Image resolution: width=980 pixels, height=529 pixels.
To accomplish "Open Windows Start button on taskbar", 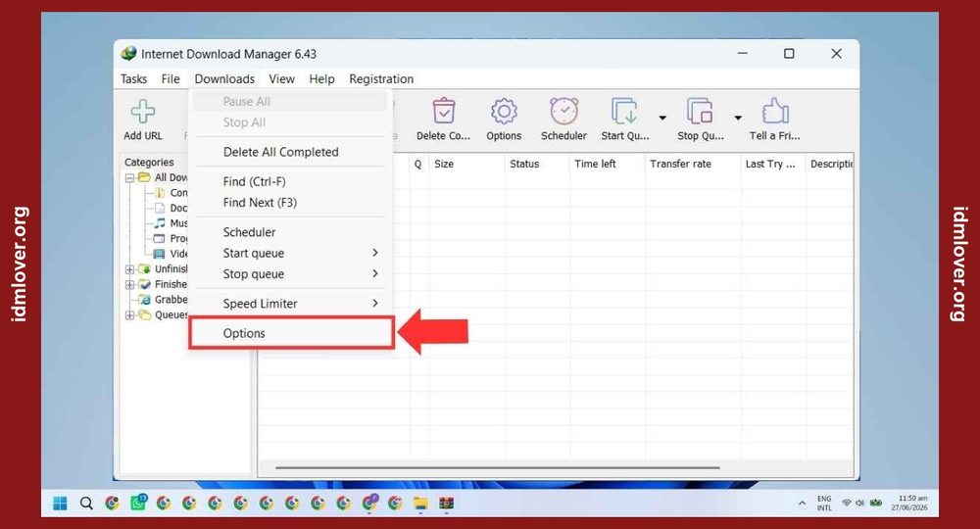I will [60, 504].
